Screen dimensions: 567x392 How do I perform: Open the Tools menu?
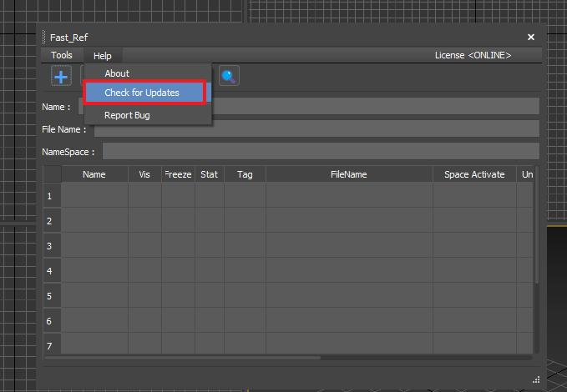click(x=62, y=55)
